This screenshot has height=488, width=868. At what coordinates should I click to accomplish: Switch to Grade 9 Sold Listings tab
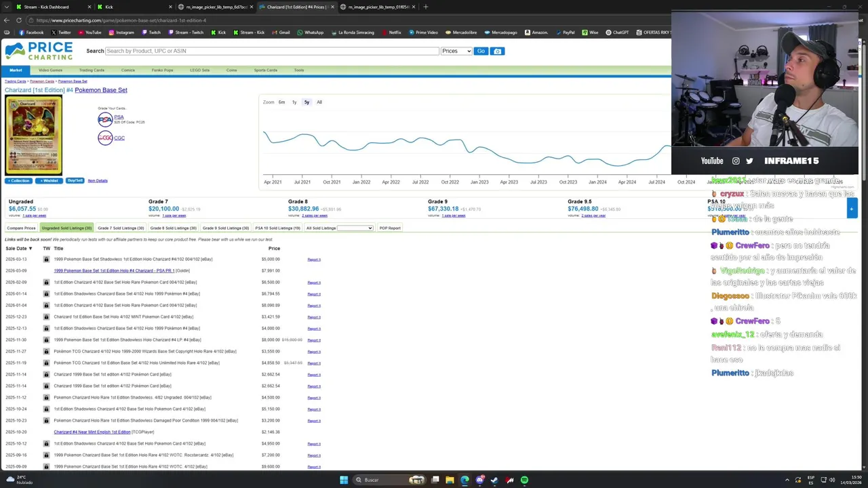pyautogui.click(x=226, y=228)
